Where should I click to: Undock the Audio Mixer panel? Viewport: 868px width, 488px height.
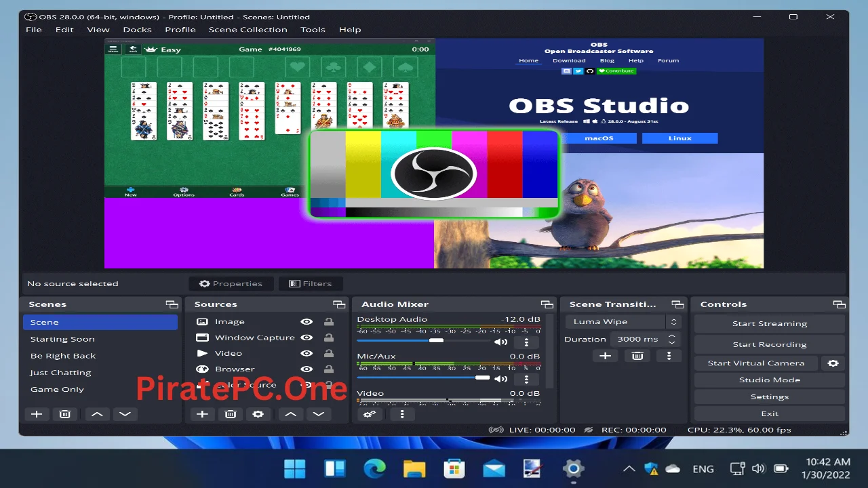547,304
